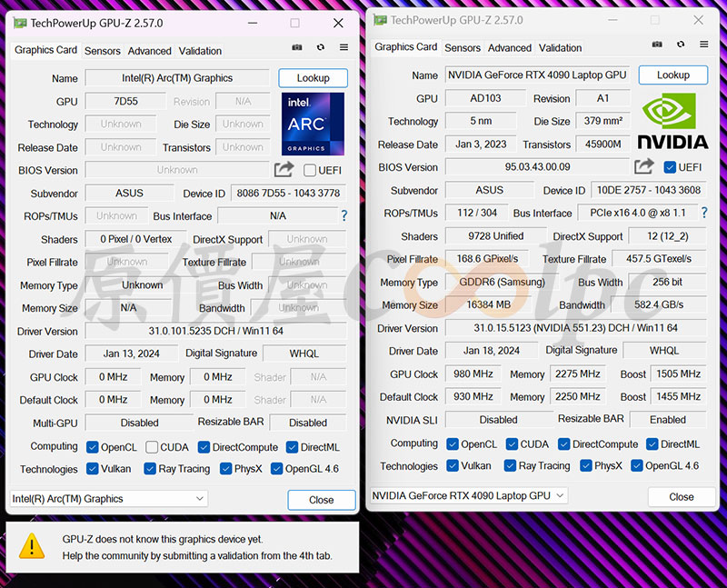The width and height of the screenshot is (727, 588).
Task: Click the NVIDIA logo image
Action: (672, 121)
